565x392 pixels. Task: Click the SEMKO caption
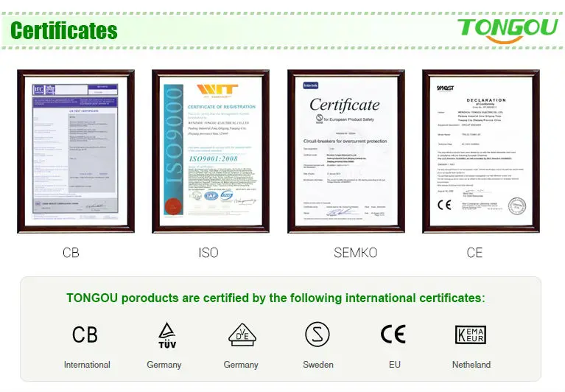point(356,253)
